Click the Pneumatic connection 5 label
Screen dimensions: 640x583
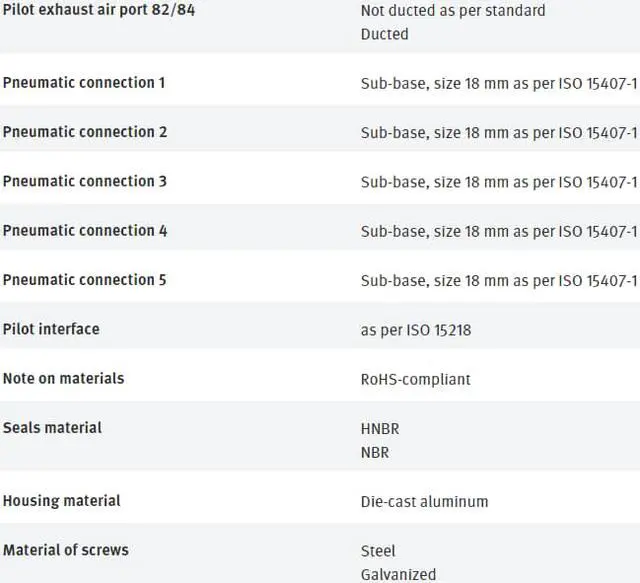pos(85,280)
